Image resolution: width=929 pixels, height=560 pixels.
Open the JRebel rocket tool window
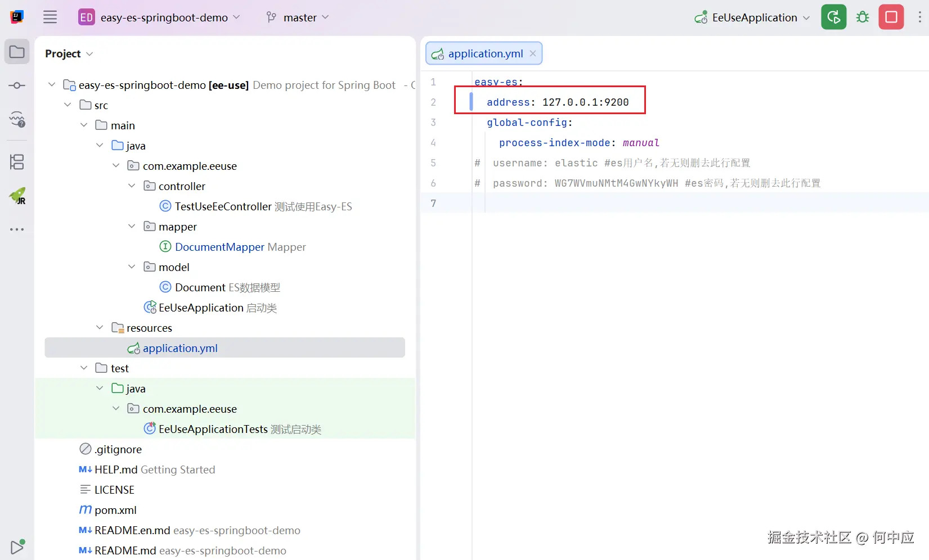[17, 196]
